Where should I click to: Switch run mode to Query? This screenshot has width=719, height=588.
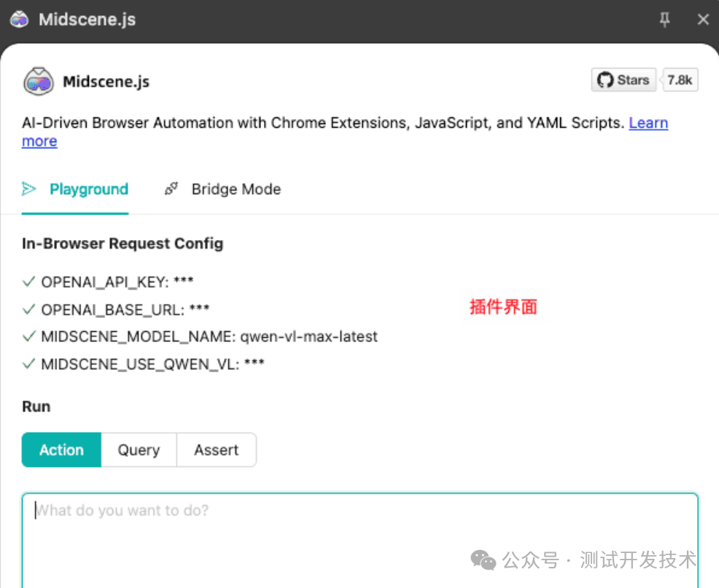click(x=139, y=450)
